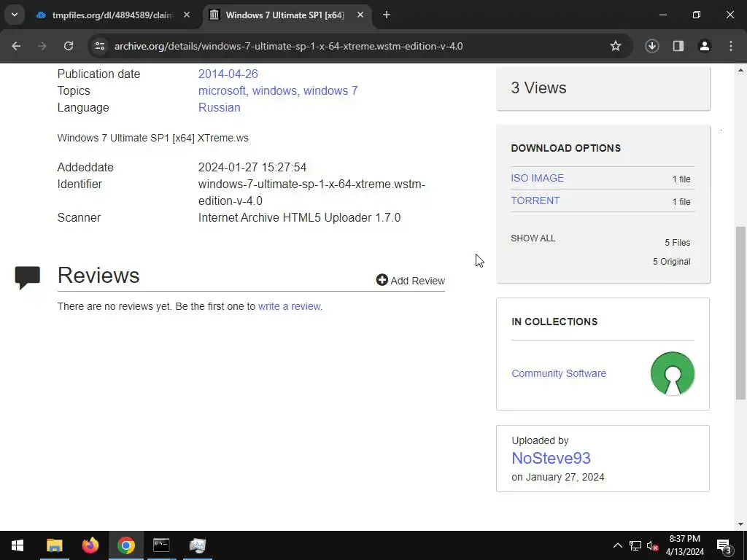This screenshot has width=747, height=560.
Task: Open Chrome three-dot menu
Action: coord(730,46)
